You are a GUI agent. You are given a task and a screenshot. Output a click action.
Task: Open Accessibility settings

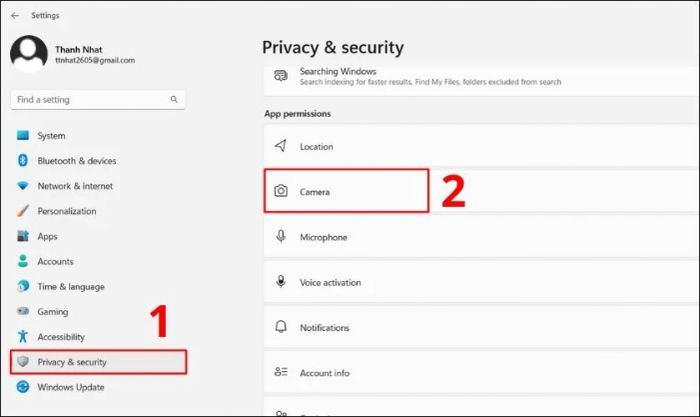(x=61, y=337)
